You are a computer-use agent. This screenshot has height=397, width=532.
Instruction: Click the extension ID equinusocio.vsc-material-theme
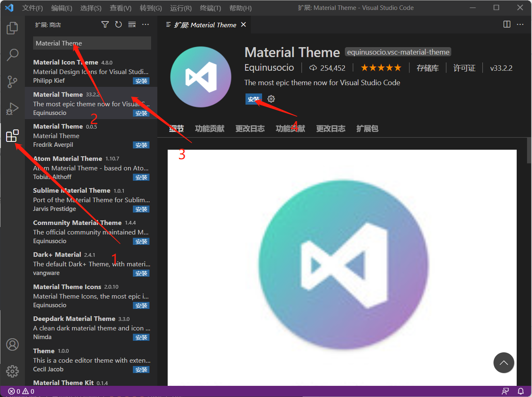398,52
